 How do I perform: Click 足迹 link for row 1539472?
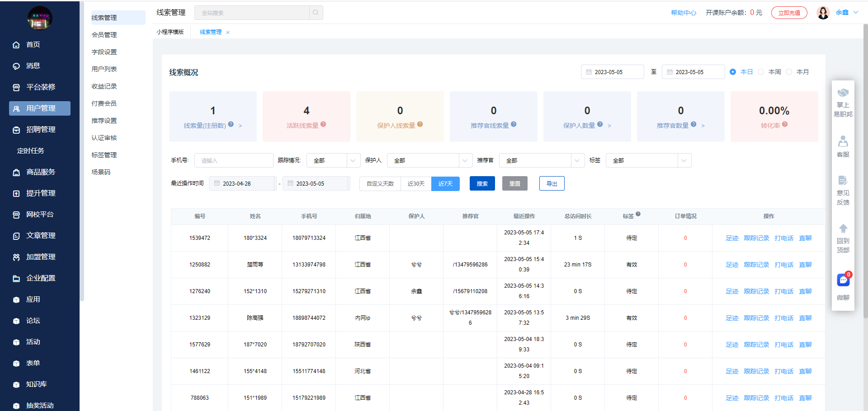(732, 238)
